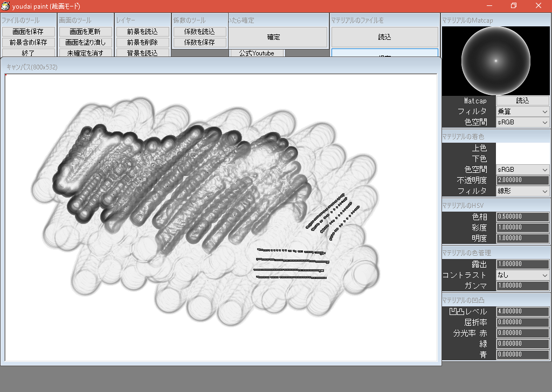552x392 pixels.
Task: Open the 公式Youtube official channel link
Action: pos(257,53)
